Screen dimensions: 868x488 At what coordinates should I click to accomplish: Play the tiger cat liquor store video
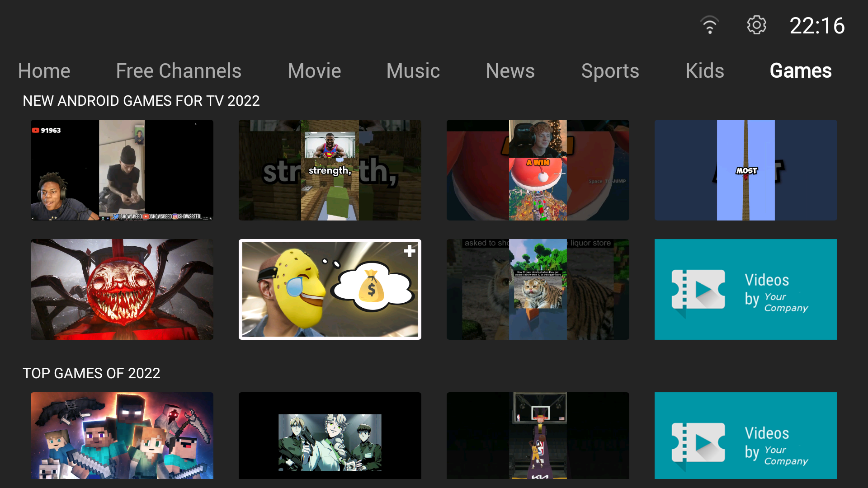[x=538, y=289]
